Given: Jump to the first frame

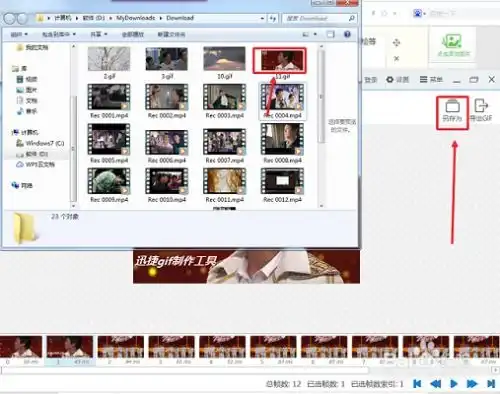Looking at the screenshot, I should click(417, 384).
